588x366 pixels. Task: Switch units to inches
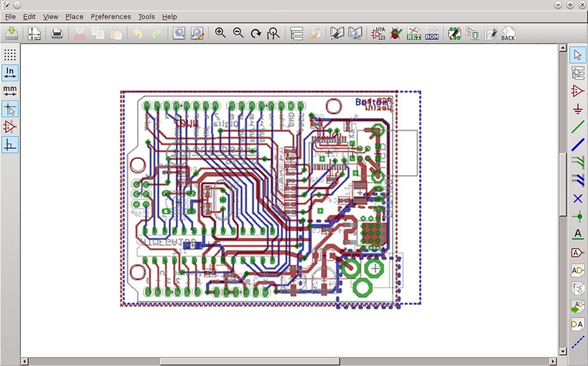point(10,73)
